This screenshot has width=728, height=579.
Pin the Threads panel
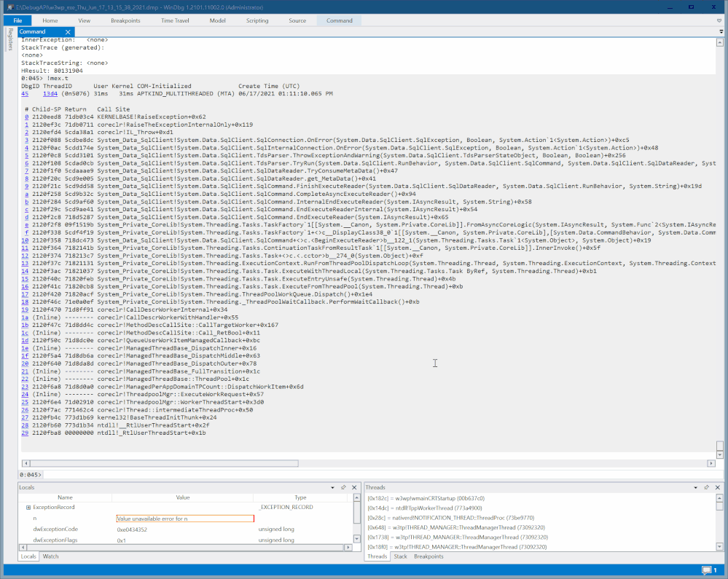[707, 488]
